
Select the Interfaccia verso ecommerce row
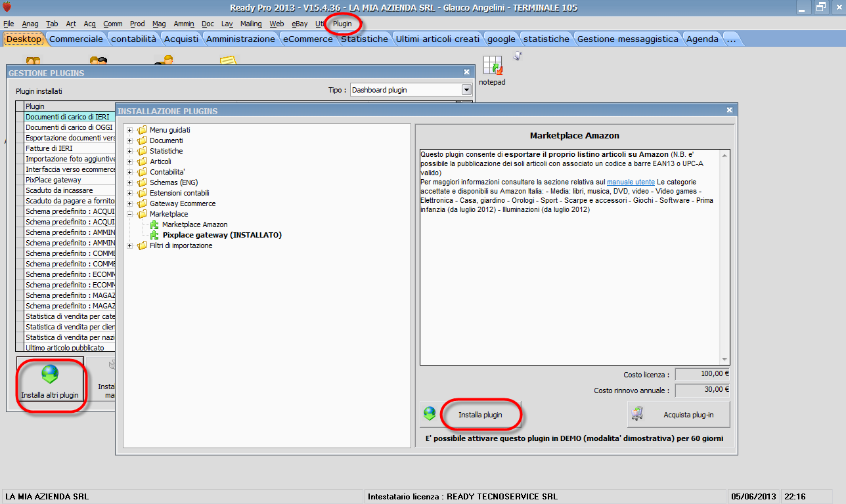tap(70, 169)
